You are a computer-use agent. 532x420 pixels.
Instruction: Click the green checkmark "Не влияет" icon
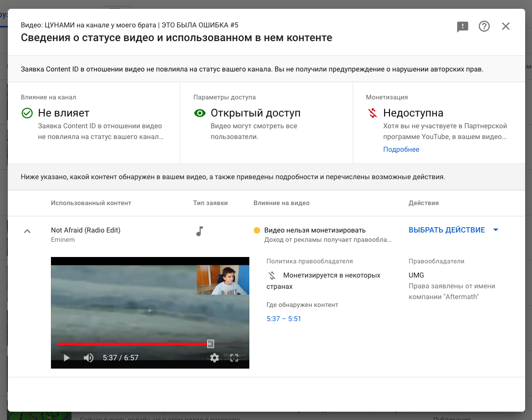(27, 113)
